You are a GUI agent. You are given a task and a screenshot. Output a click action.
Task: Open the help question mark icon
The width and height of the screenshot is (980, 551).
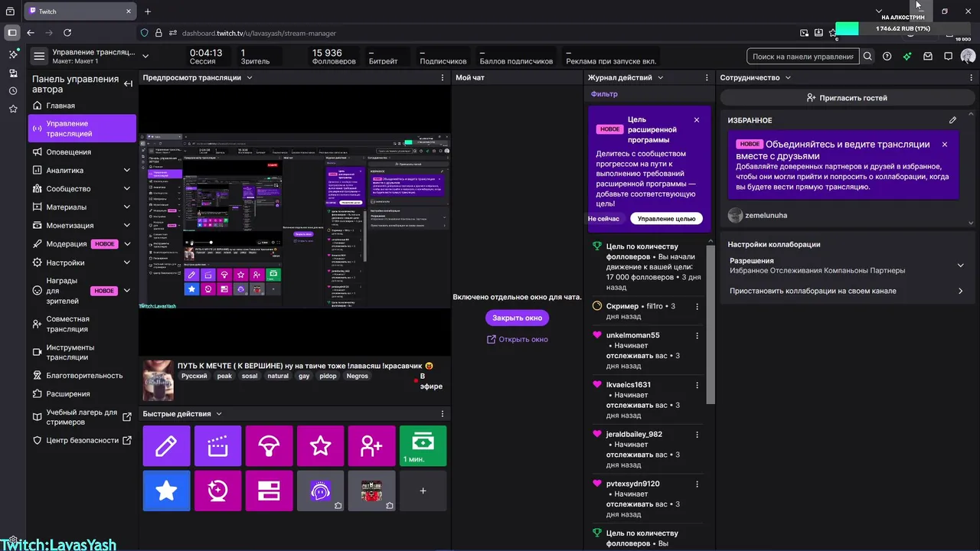tap(887, 57)
